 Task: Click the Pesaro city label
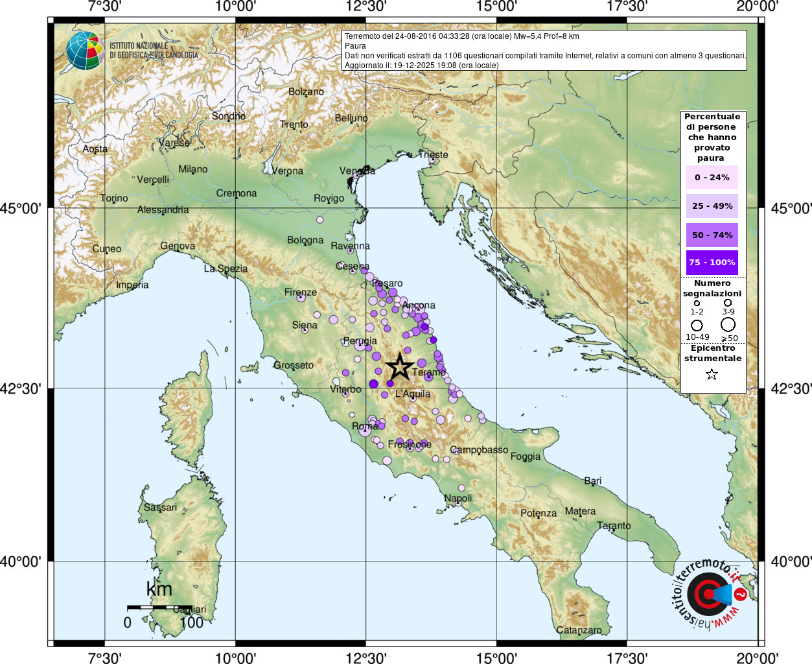click(387, 283)
